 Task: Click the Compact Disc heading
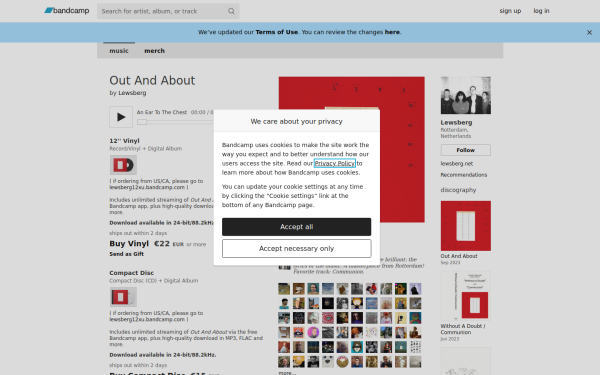(x=132, y=273)
